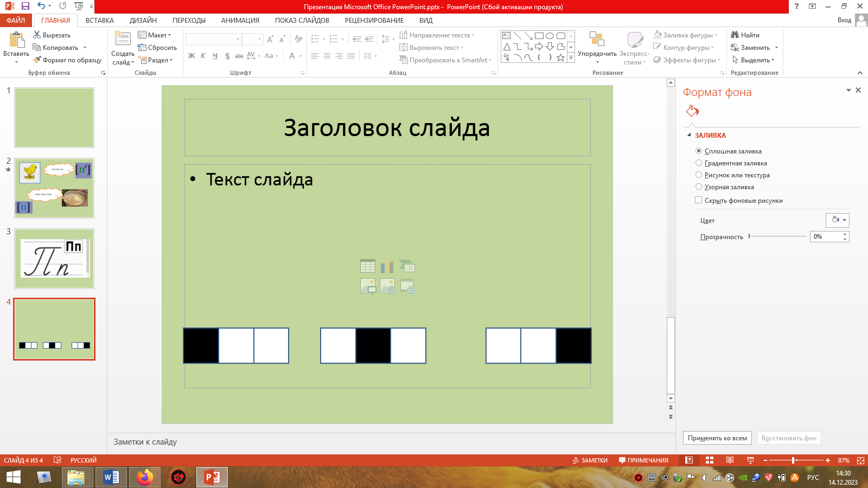Click the Save icon in quick access toolbar
Screen dimensions: 868x488
tap(25, 6)
